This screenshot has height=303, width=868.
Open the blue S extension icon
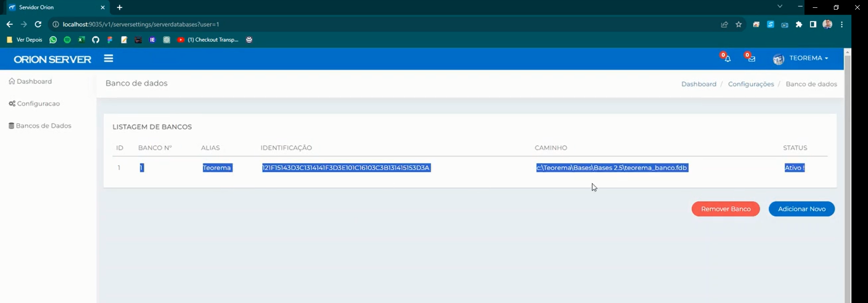click(x=770, y=24)
